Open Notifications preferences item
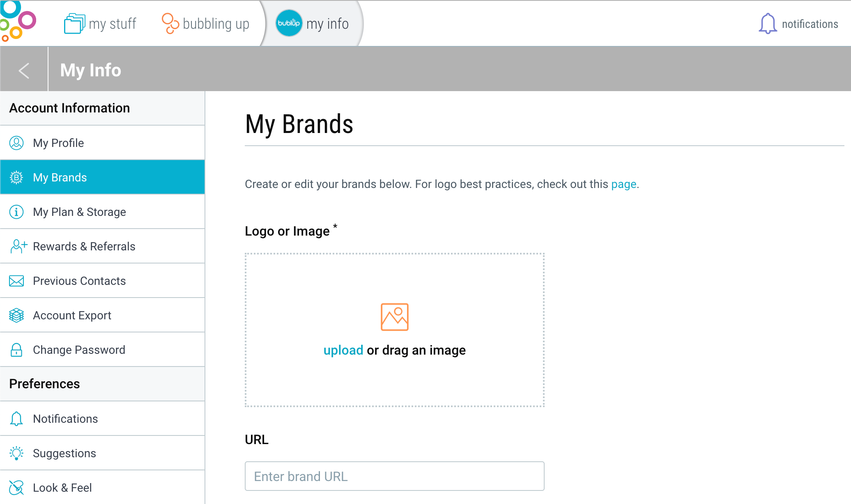 pos(103,419)
